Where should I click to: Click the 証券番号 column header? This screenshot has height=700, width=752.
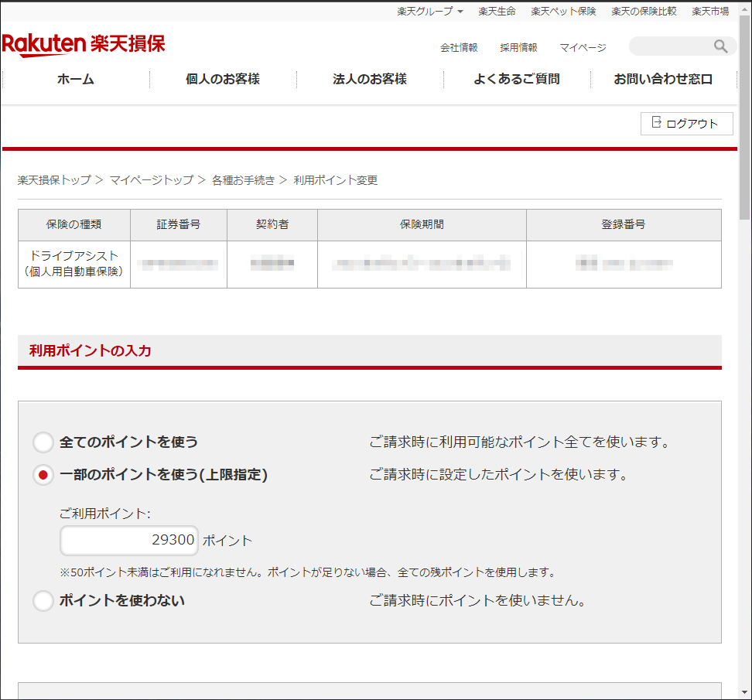point(179,225)
